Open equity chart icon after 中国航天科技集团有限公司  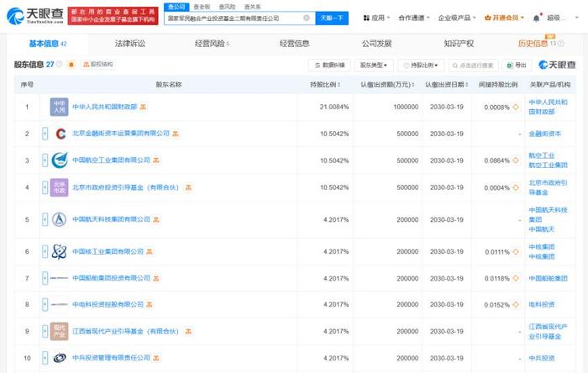[156, 219]
